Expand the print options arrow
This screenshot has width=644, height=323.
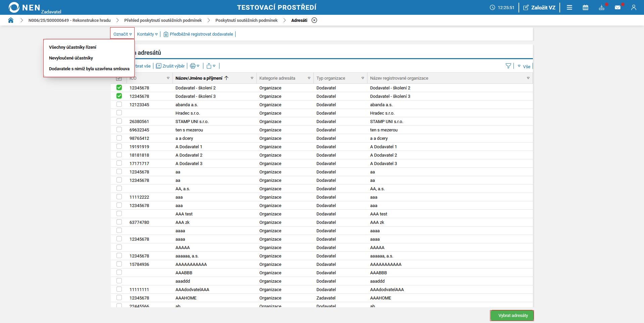[198, 66]
